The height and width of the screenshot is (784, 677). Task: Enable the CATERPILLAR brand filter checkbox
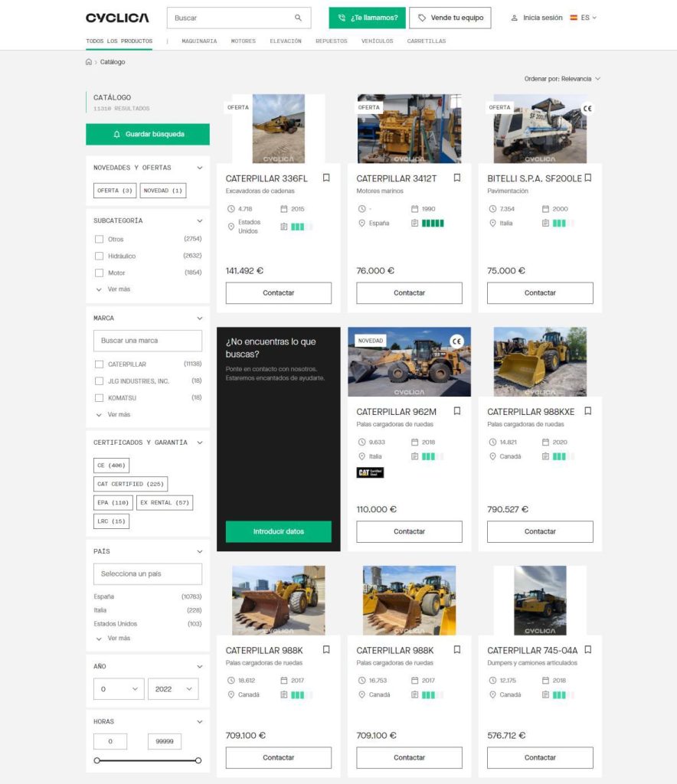(x=99, y=364)
